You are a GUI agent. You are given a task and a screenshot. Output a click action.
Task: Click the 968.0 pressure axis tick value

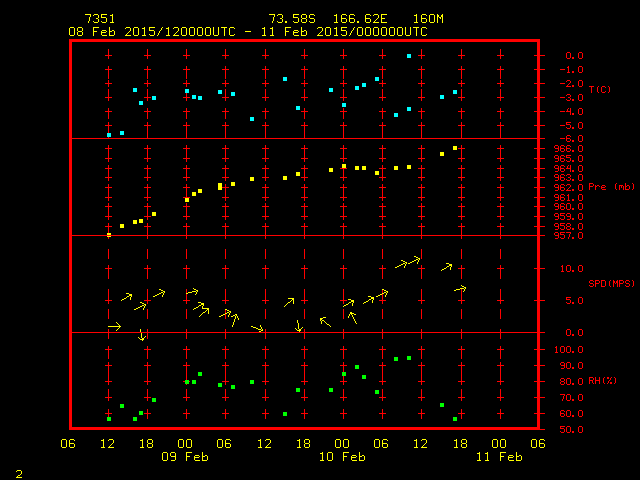click(x=562, y=149)
